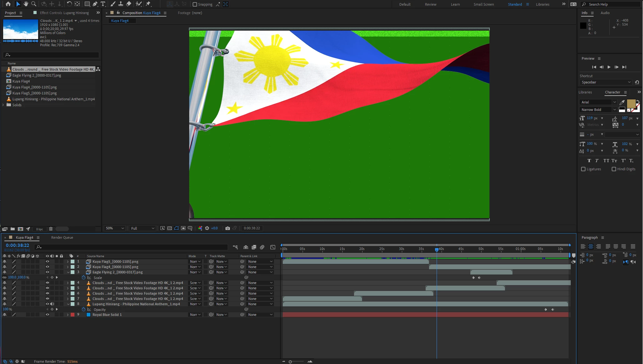Select the Hand tool

tap(26, 4)
